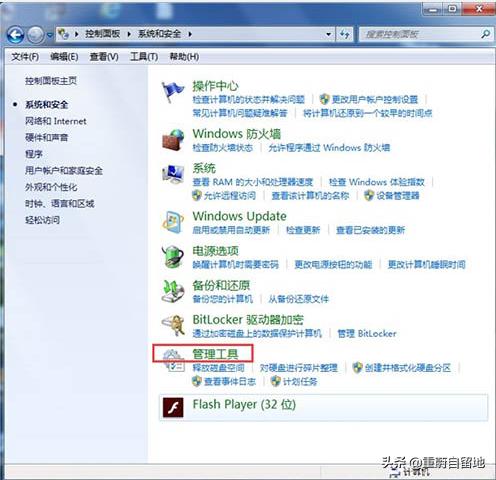Open 网络和 Internet category
The height and width of the screenshot is (480, 496).
point(56,121)
